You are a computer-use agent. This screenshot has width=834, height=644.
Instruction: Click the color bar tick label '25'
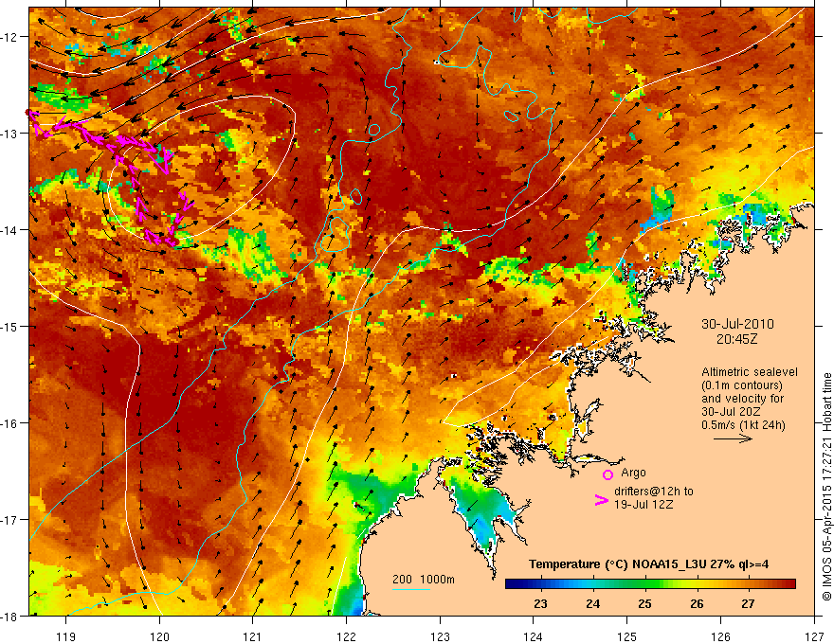(644, 604)
